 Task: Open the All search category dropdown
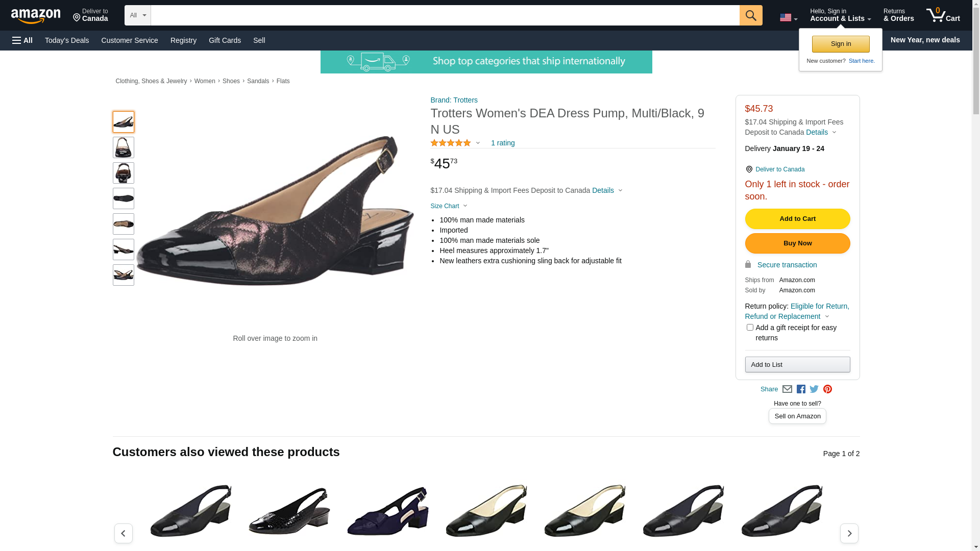[x=137, y=15]
